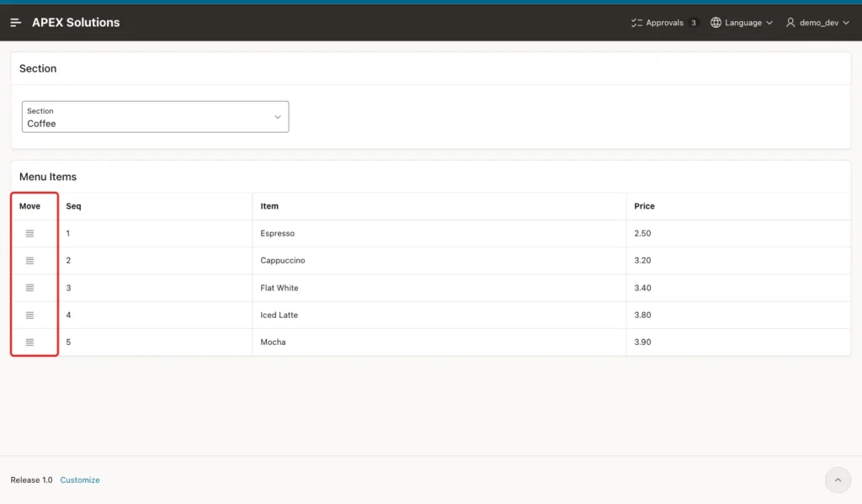Click the Approvals checklist icon

click(636, 23)
